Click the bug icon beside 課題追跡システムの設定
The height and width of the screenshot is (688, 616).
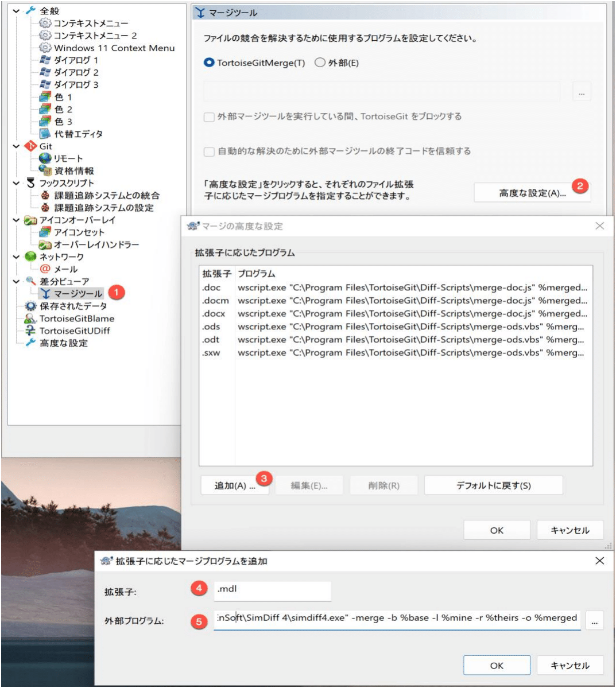[x=45, y=208]
